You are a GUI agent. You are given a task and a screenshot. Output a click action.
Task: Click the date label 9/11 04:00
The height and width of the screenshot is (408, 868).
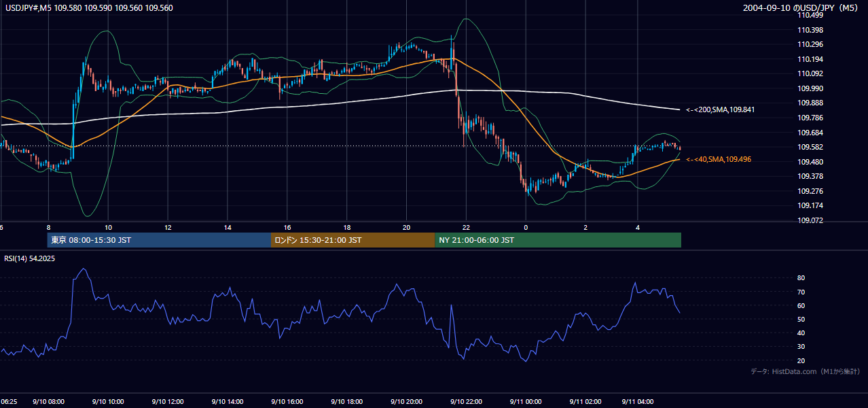638,402
